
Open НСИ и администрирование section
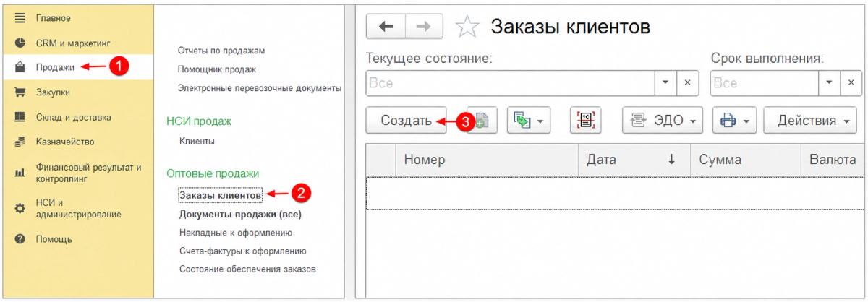pyautogui.click(x=79, y=208)
